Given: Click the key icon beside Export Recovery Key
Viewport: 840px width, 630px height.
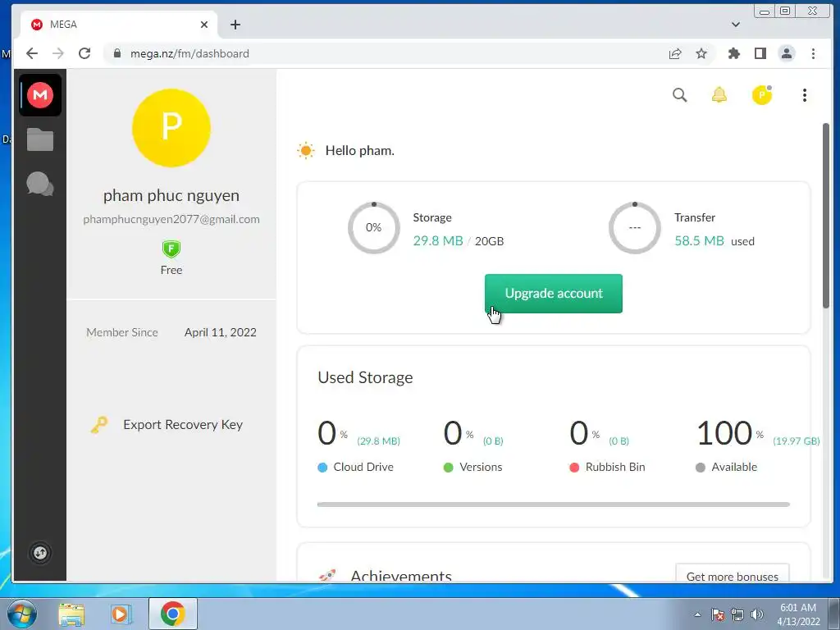Looking at the screenshot, I should [x=99, y=425].
